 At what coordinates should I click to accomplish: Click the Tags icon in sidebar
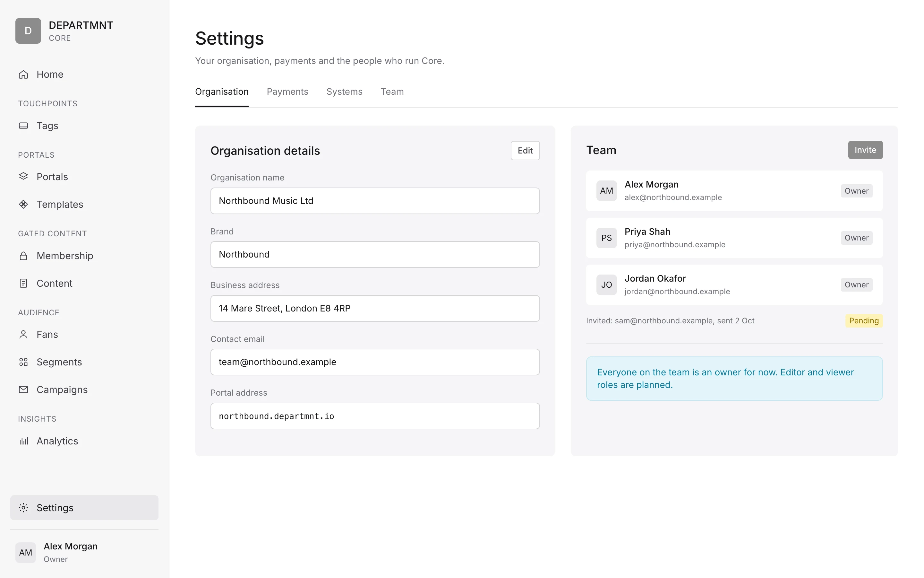point(23,125)
